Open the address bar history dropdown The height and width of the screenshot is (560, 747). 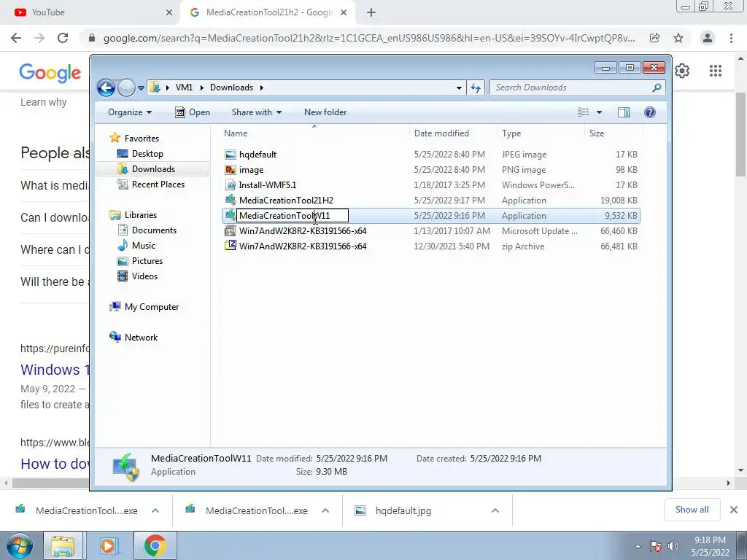459,88
